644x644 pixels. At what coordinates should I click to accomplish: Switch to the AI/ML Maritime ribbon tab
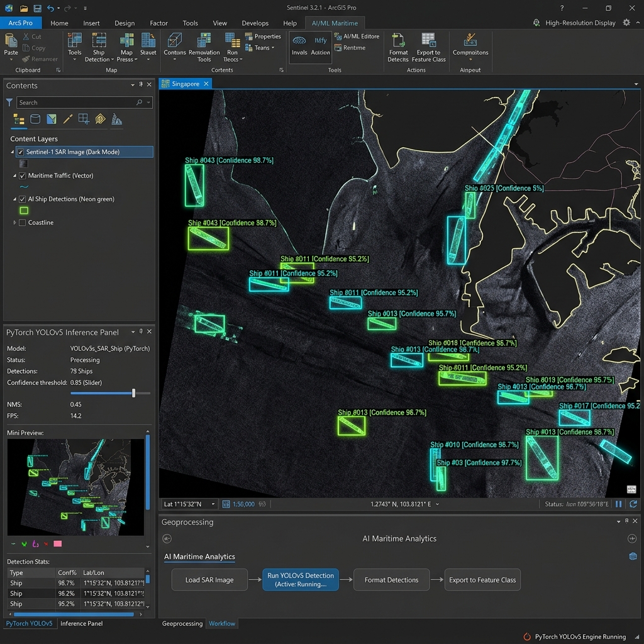point(335,23)
